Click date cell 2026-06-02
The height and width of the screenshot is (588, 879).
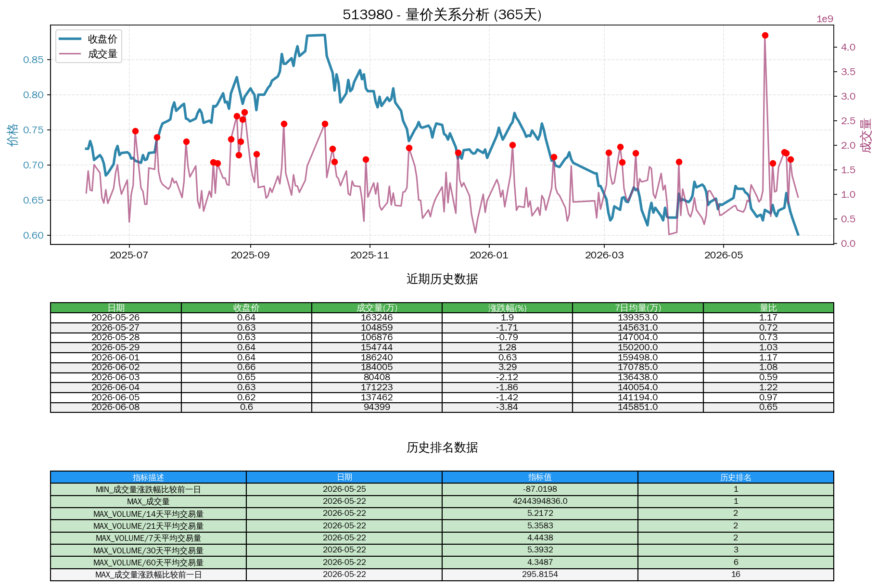(116, 367)
